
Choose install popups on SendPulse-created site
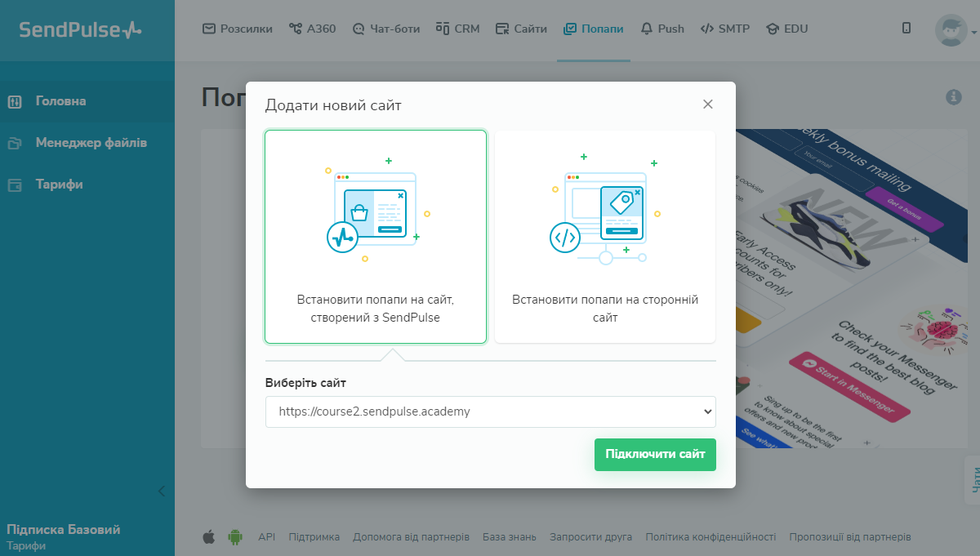pos(376,237)
